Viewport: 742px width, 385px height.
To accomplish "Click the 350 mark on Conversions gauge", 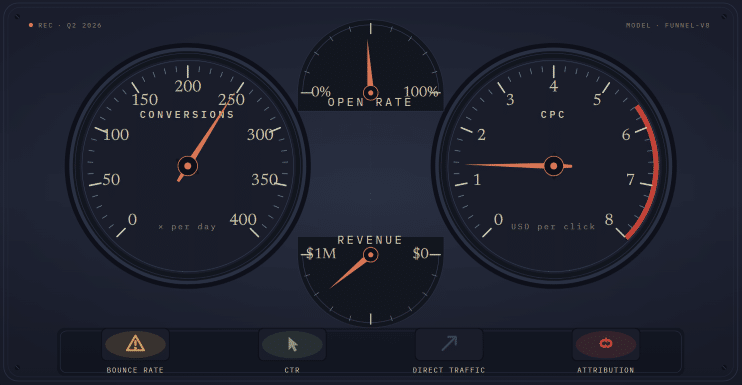I will point(265,180).
